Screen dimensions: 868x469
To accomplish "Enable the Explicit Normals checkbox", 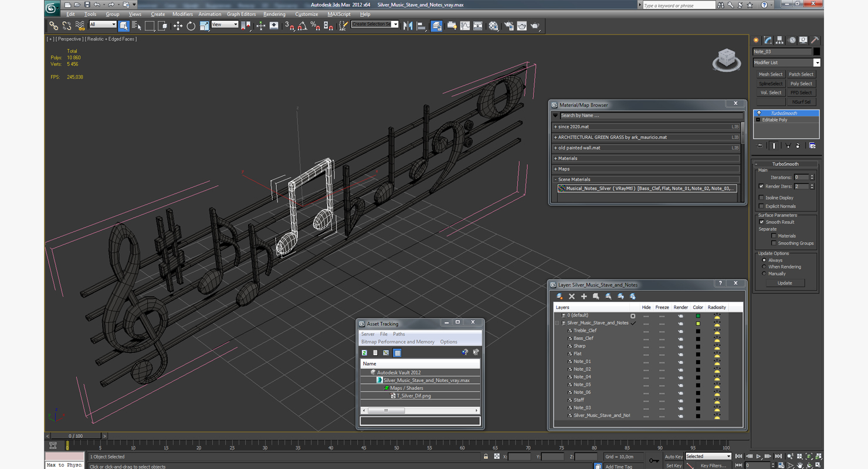I will click(x=761, y=206).
